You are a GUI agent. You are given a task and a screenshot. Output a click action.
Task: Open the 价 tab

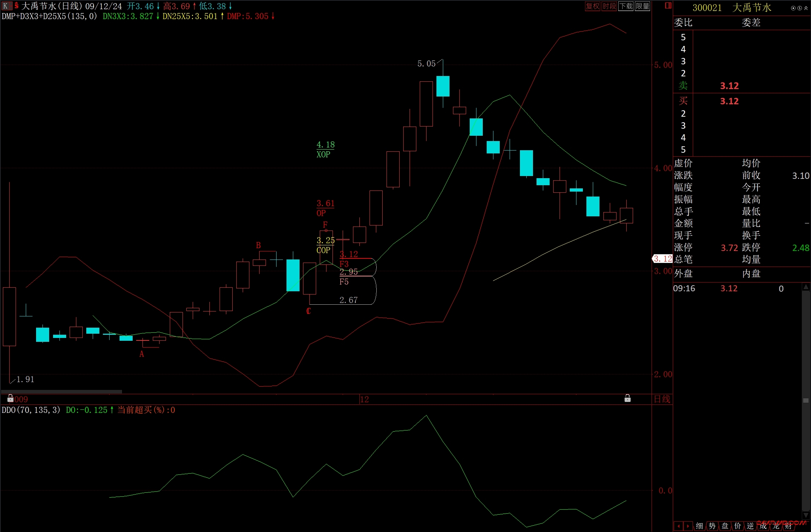(x=737, y=526)
